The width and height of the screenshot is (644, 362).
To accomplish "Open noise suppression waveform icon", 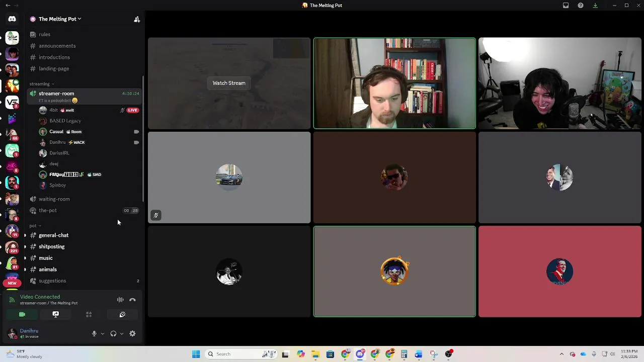I will 120,300.
